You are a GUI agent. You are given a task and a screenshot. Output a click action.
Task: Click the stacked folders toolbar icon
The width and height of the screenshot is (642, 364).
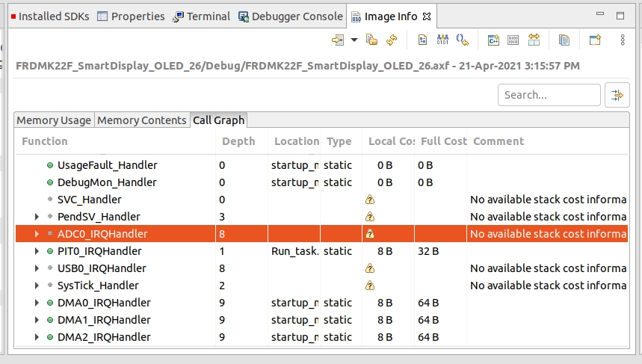(x=371, y=40)
